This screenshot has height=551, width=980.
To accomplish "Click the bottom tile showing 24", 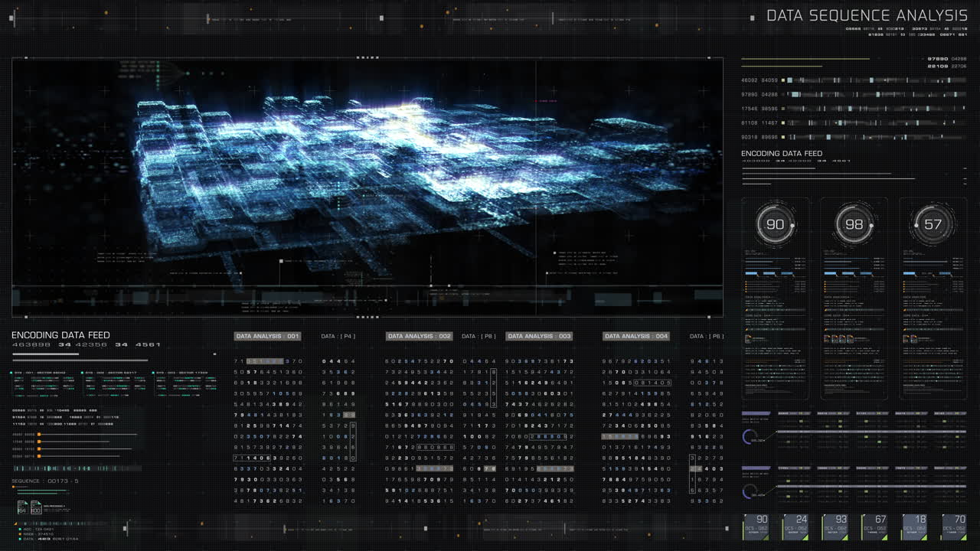I will [795, 527].
